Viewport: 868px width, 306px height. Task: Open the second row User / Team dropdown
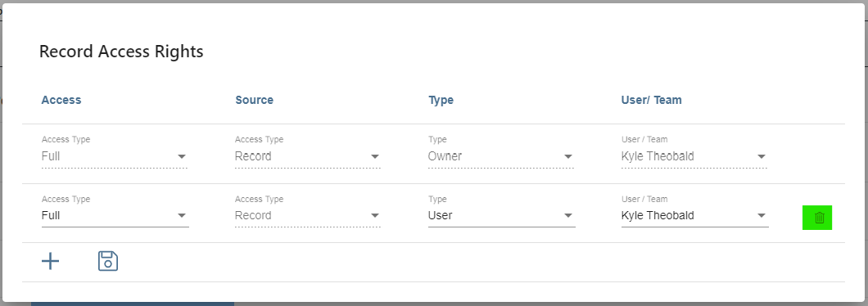coord(694,216)
